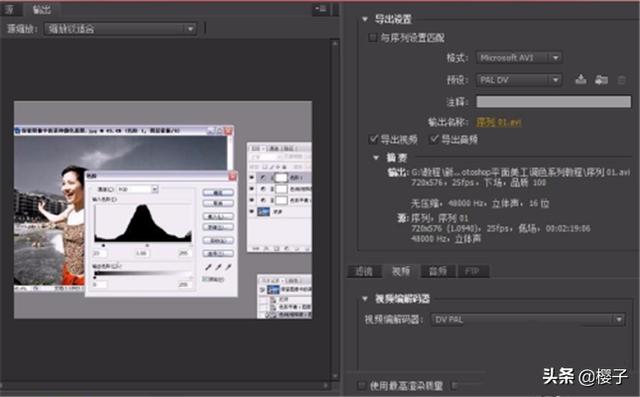Image resolution: width=640 pixels, height=397 pixels.
Task: Collapse the 摘要 summary section
Action: point(376,157)
